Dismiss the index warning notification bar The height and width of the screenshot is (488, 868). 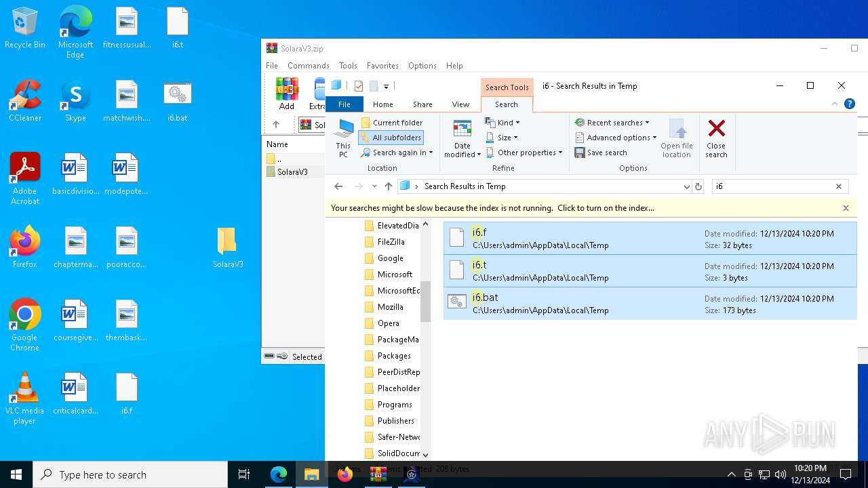pyautogui.click(x=846, y=208)
